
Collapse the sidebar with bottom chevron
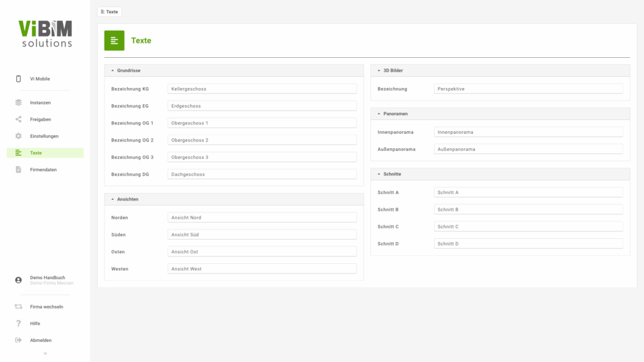click(45, 353)
